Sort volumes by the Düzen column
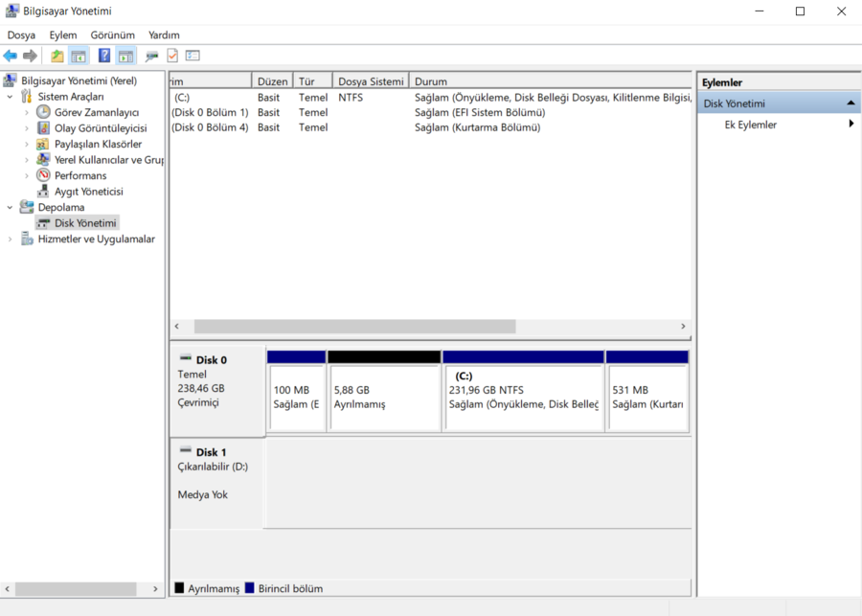This screenshot has height=616, width=862. click(273, 80)
